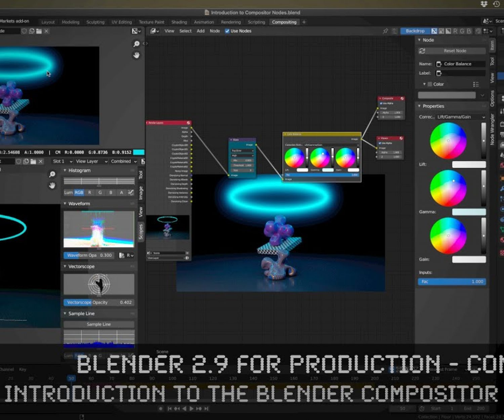504x420 pixels.
Task: Open the Correction Lift/Gamma/Gain dropdown
Action: tap(461, 117)
